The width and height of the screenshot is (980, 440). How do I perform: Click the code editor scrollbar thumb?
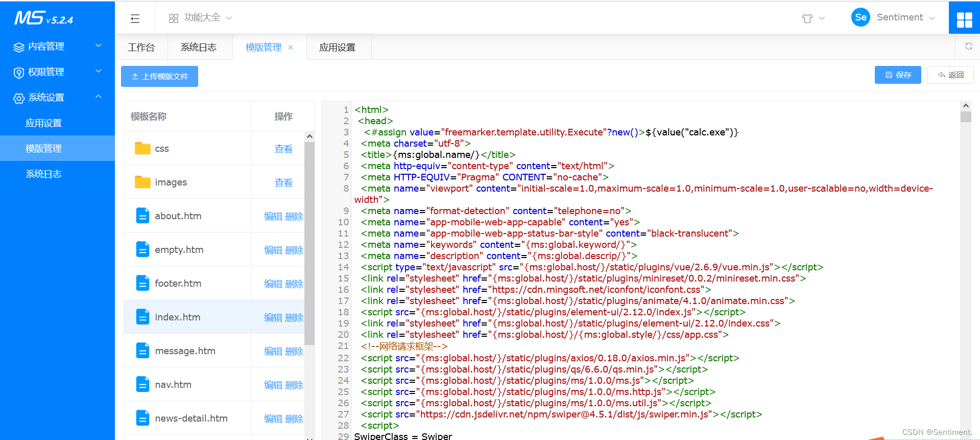[966, 117]
